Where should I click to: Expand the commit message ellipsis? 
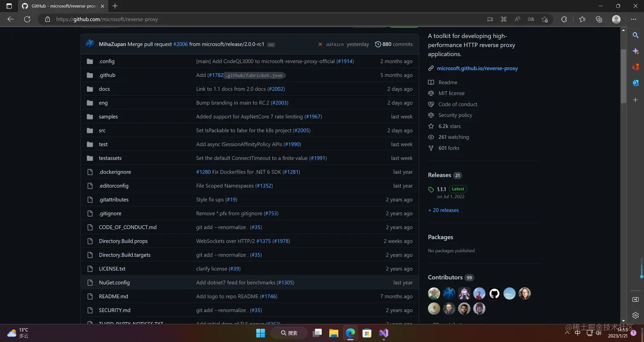[271, 44]
